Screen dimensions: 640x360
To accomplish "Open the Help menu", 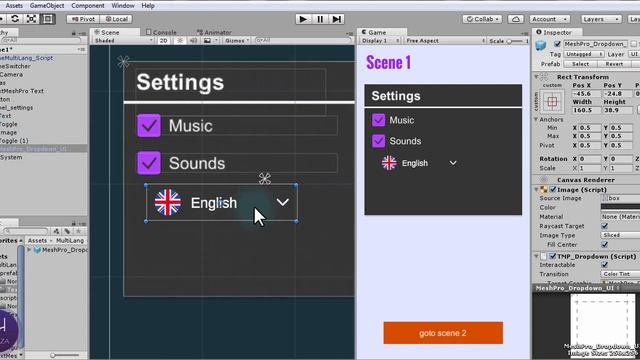I will point(148,6).
